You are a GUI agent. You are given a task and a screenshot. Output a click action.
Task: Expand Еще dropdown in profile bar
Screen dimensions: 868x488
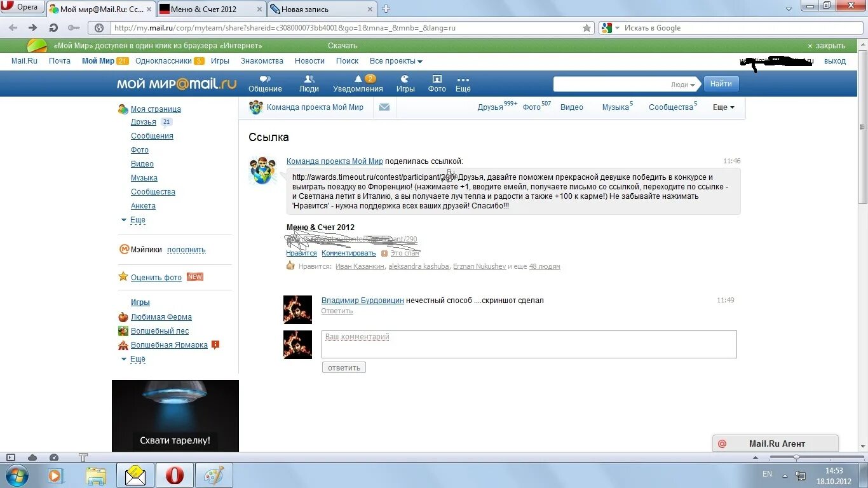point(723,107)
